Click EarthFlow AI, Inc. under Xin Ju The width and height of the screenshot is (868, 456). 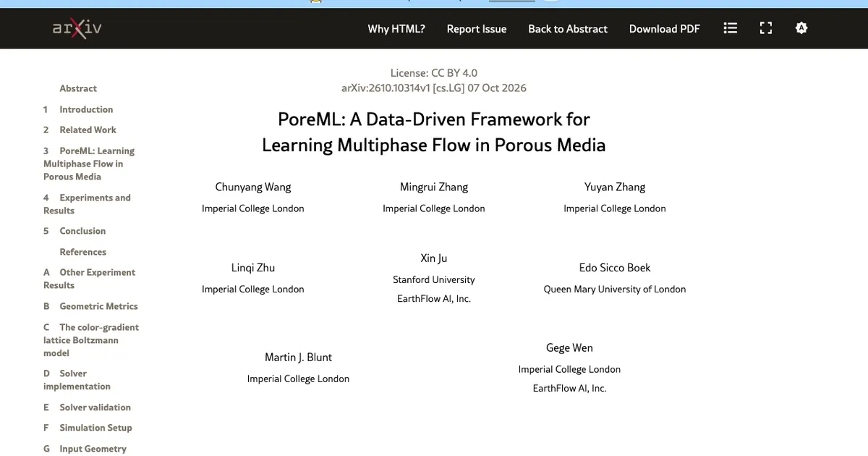tap(434, 298)
